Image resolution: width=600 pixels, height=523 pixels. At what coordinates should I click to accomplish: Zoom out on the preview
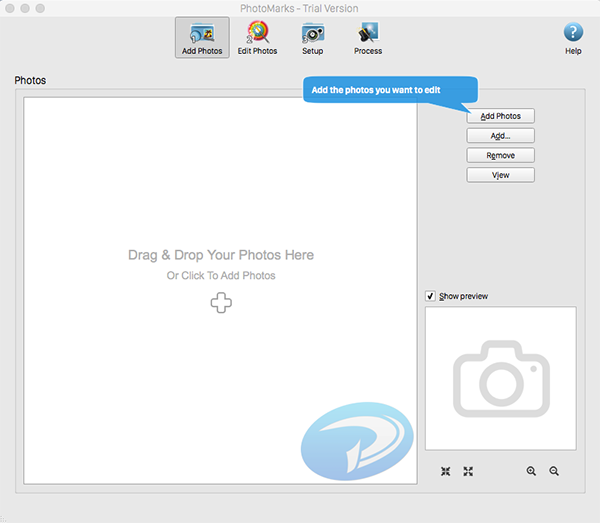(x=554, y=471)
